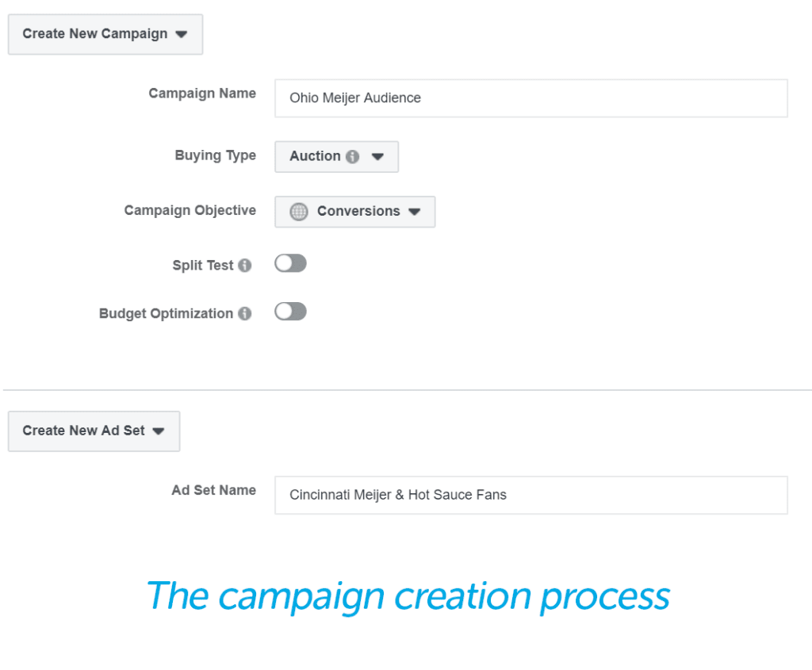This screenshot has width=812, height=670.
Task: Click the down arrow on the Conversions button
Action: coord(415,211)
